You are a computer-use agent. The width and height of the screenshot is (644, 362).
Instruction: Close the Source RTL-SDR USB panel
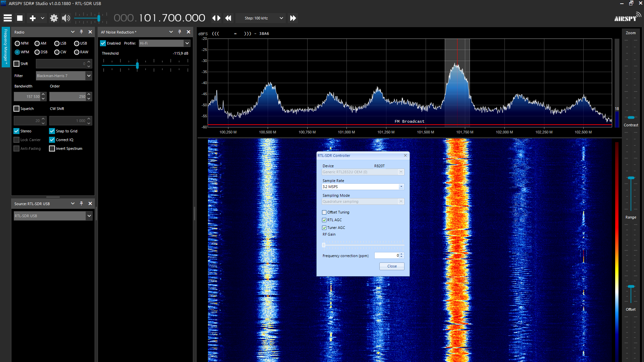[x=90, y=203]
